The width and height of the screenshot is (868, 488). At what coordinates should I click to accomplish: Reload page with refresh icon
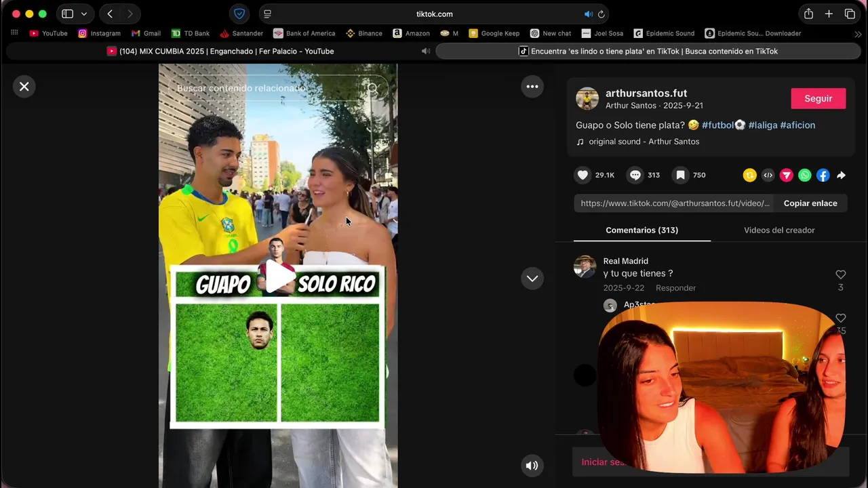[601, 14]
